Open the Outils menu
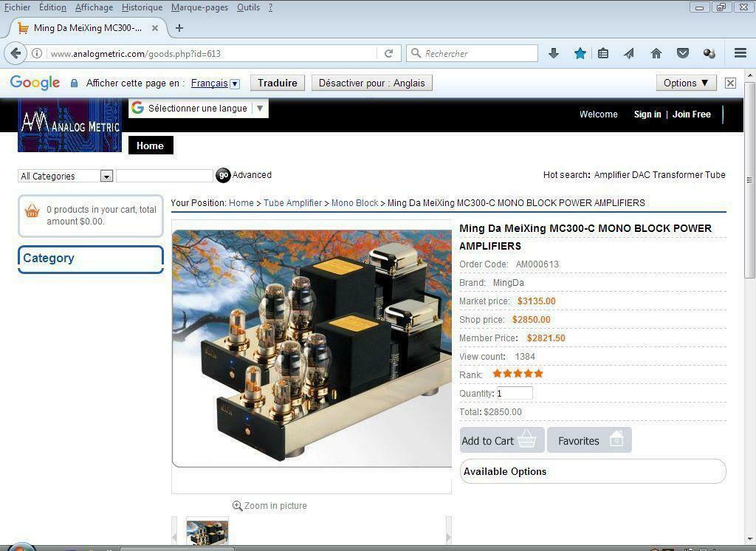The height and width of the screenshot is (551, 756). point(248,7)
